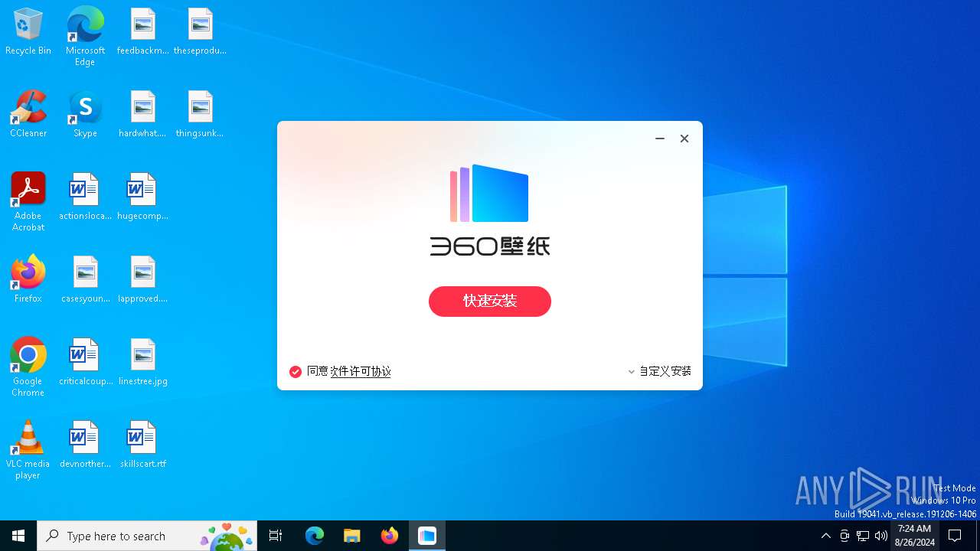Minimize the 360壁纸 installer window
This screenshot has width=980, height=551.
pos(660,139)
